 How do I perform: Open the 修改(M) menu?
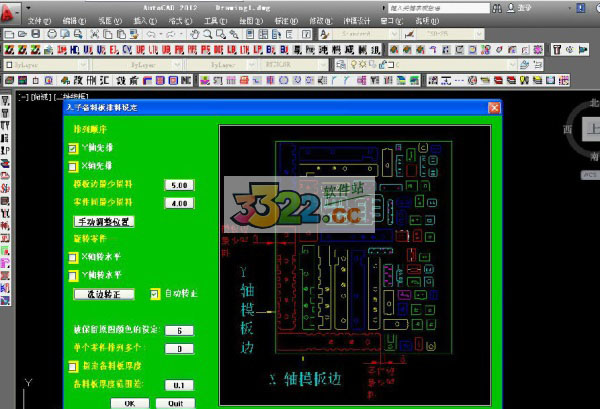(321, 21)
